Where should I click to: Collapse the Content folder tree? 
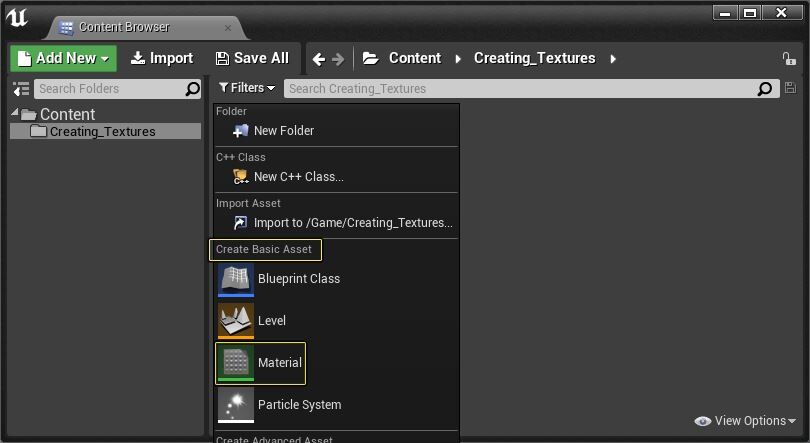coord(15,113)
